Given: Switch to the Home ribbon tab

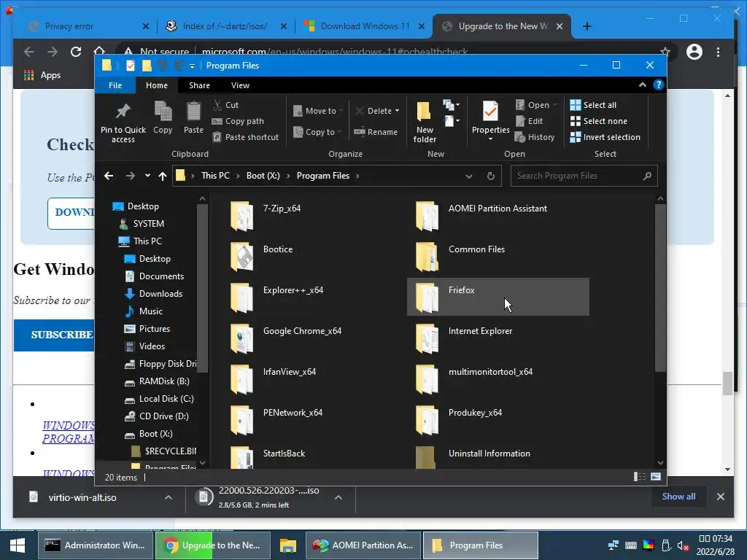Looking at the screenshot, I should coord(157,85).
